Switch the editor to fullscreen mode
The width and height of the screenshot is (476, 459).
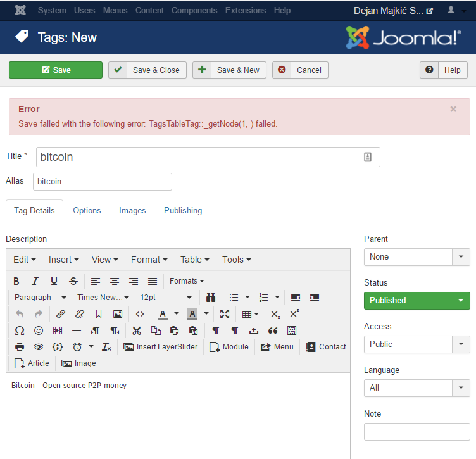[x=225, y=314]
